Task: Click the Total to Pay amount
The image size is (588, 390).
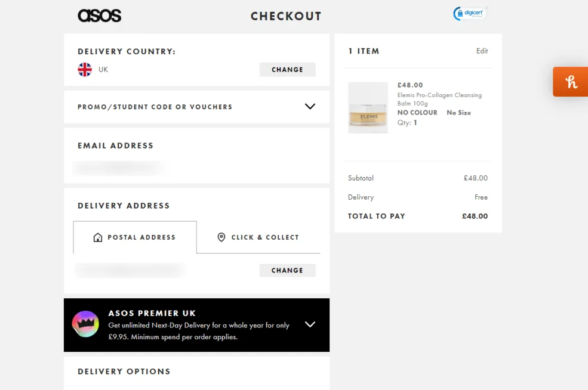Action: [475, 216]
